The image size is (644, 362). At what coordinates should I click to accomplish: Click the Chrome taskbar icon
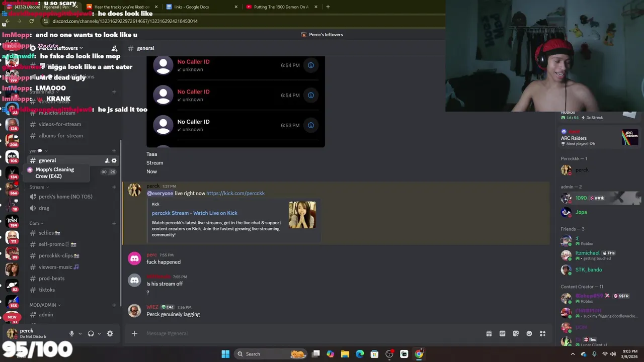coord(419,354)
